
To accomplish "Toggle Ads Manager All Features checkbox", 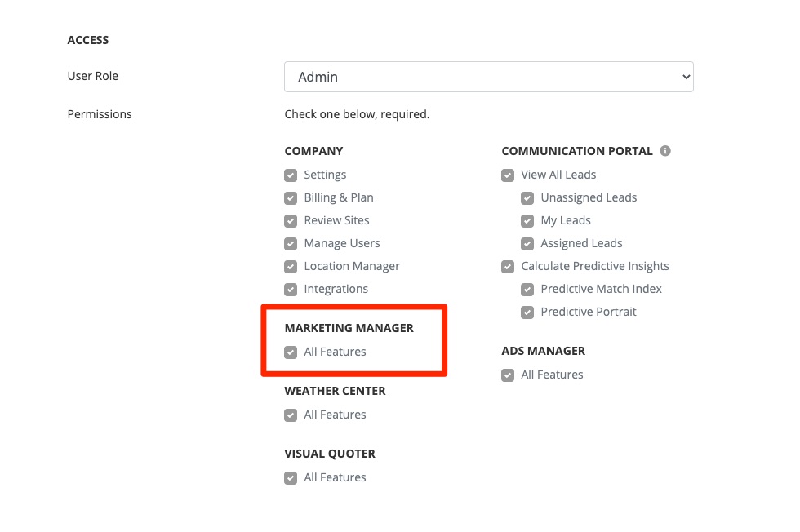I will [508, 375].
